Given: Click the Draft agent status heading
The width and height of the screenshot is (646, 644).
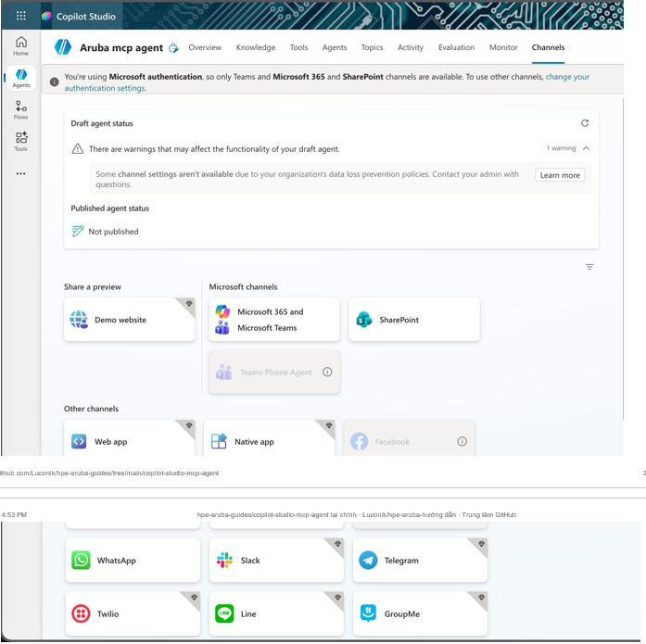Looking at the screenshot, I should [102, 123].
